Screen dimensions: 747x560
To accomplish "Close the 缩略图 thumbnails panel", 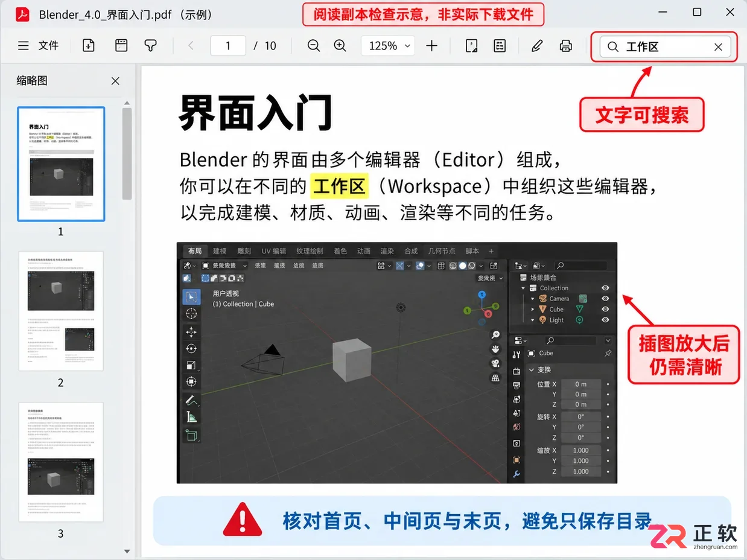I will [x=115, y=81].
